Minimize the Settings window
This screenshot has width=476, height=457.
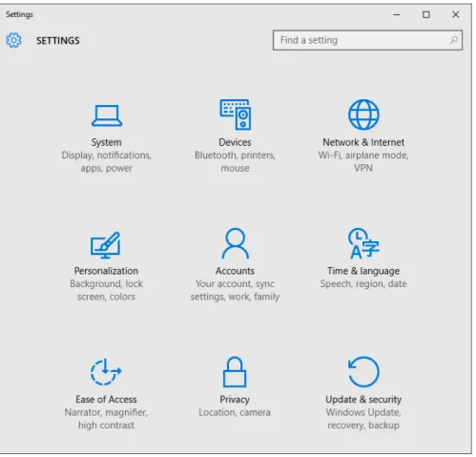point(397,14)
